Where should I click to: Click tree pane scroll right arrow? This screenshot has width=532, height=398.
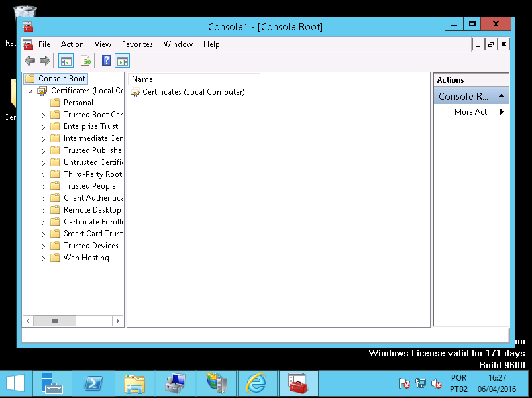[117, 321]
